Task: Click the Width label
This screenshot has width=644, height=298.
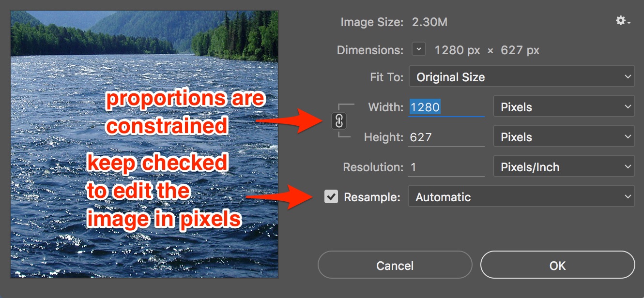Action: [385, 107]
